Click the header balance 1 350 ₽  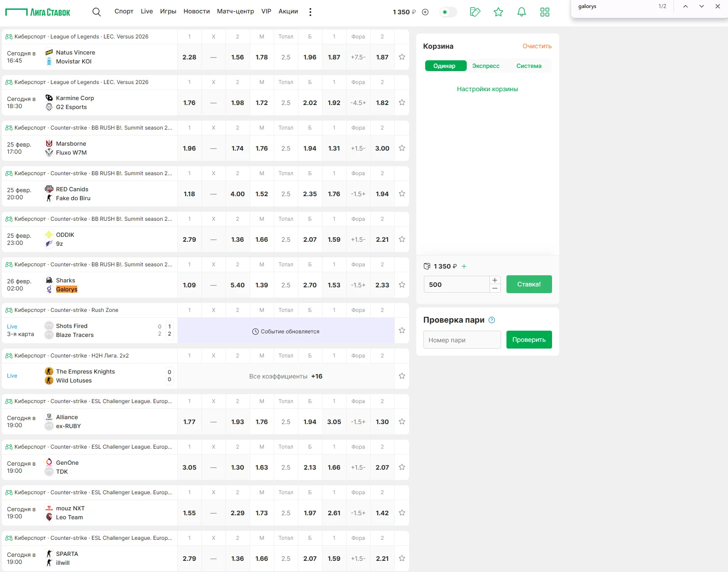[x=404, y=12]
